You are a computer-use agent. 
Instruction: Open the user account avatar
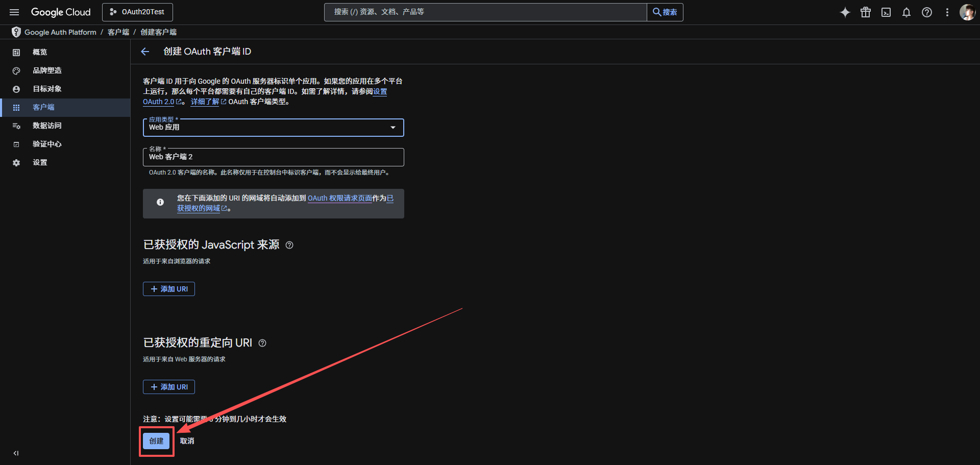(967, 12)
